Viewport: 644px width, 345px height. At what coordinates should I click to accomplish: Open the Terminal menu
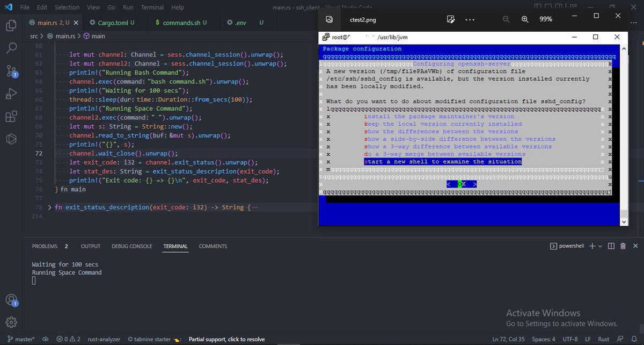point(153,8)
